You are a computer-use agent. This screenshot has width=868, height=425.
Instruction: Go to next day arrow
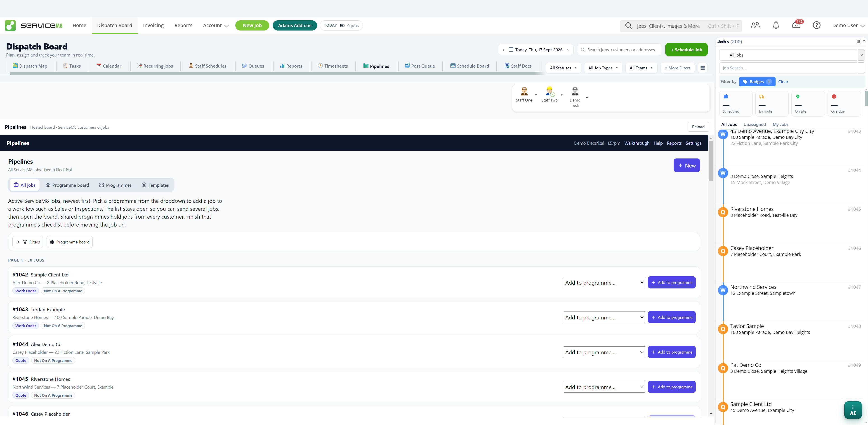pyautogui.click(x=568, y=50)
